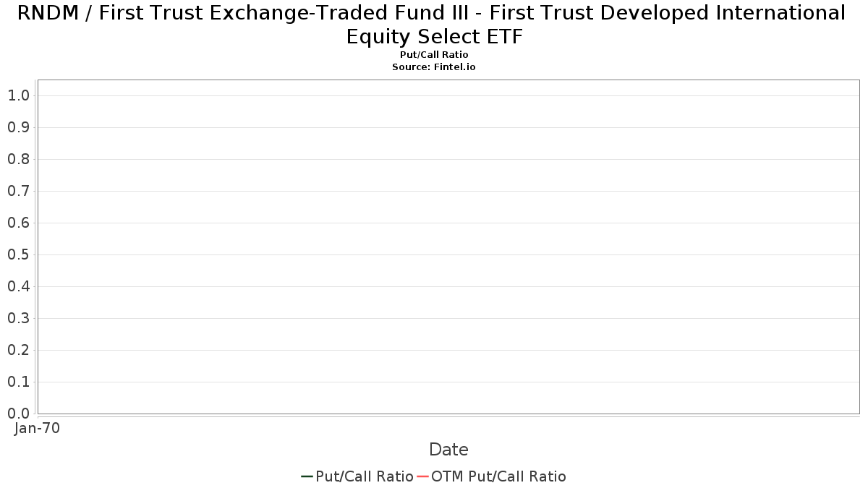This screenshot has width=868, height=488.
Task: Click the 0.1 y-axis label
Action: 18,382
